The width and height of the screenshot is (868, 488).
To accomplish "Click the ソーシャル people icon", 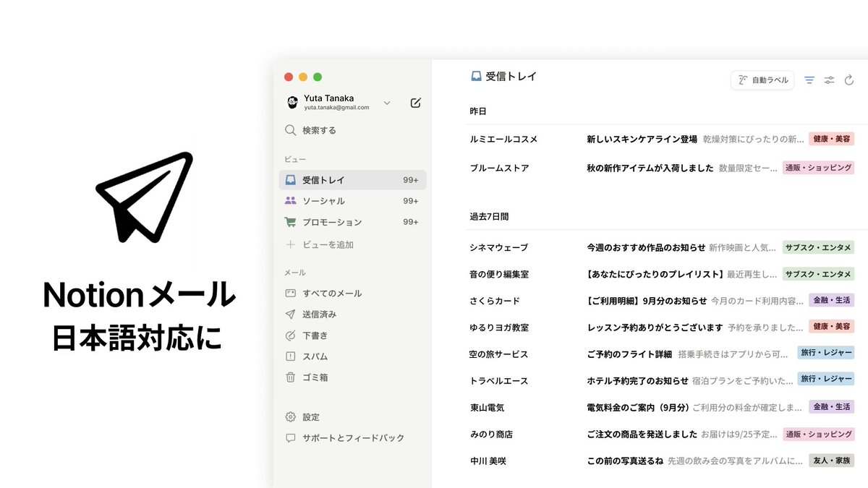I will click(x=290, y=201).
